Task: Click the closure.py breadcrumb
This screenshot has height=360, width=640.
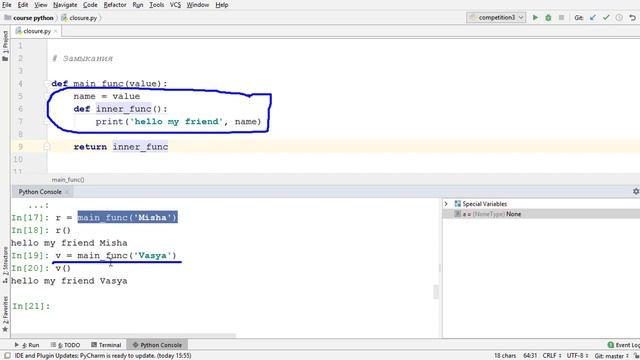Action: pos(80,18)
